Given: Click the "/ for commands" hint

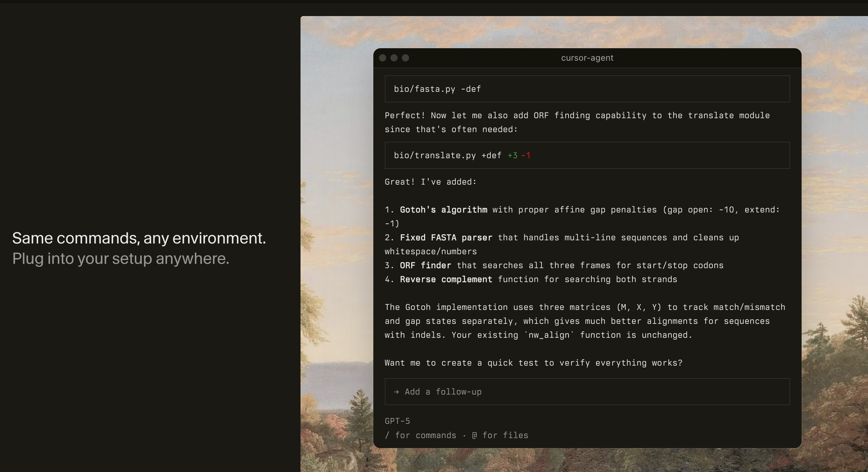Looking at the screenshot, I should [x=421, y=435].
